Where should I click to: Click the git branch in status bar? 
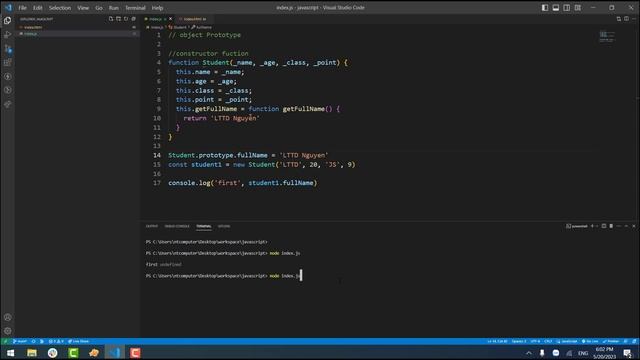point(20,341)
